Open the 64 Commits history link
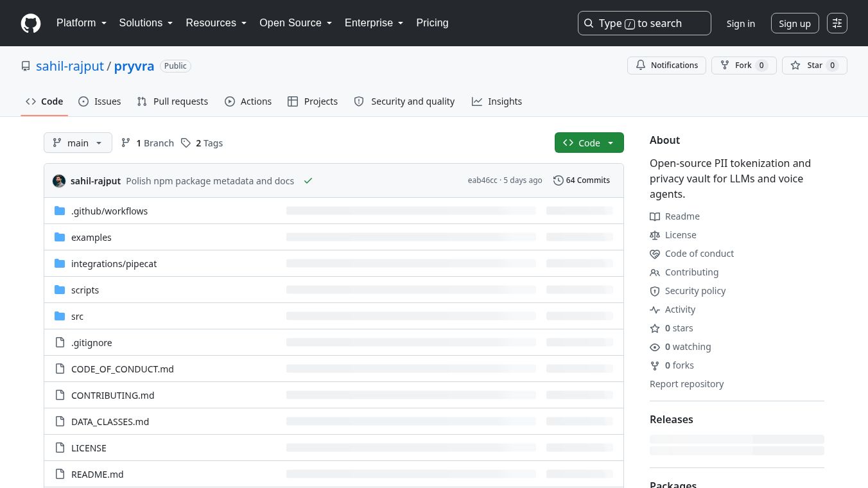 click(x=582, y=180)
